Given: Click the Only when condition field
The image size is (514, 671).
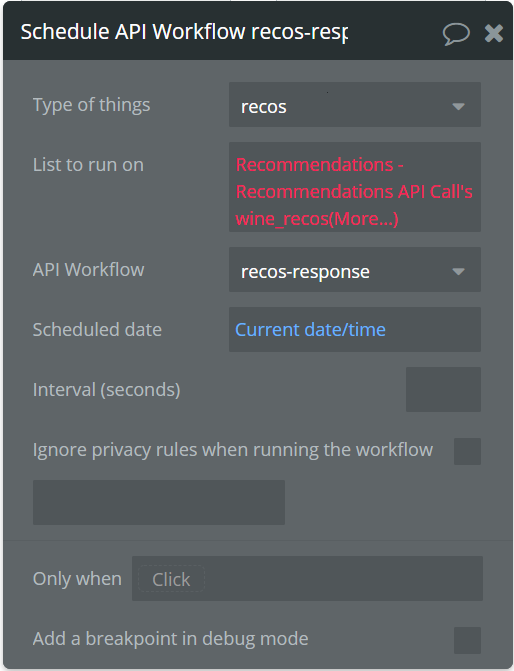Looking at the screenshot, I should point(307,579).
